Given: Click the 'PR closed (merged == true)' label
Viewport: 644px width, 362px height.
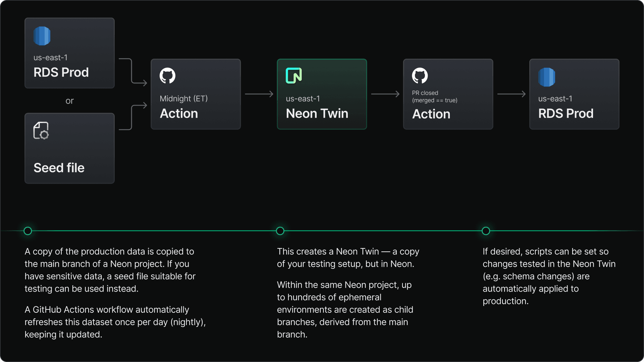Looking at the screenshot, I should click(434, 97).
